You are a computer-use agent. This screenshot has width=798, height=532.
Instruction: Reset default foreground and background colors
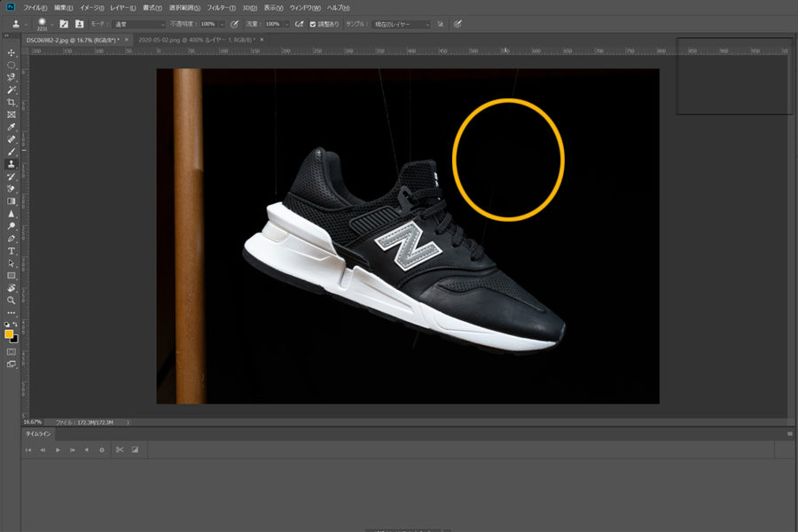click(6, 324)
